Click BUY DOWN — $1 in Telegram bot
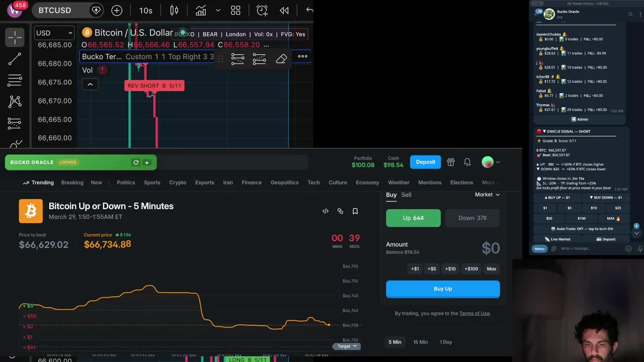 tap(606, 198)
